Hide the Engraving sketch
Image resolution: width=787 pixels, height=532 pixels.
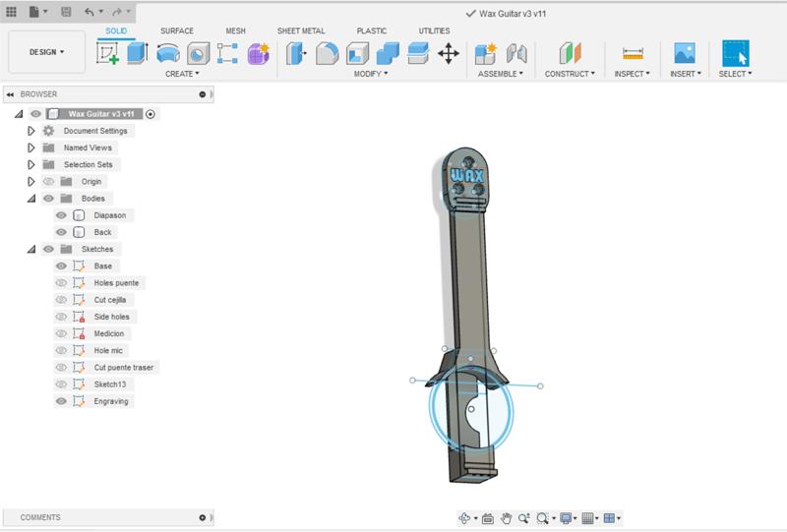pyautogui.click(x=61, y=401)
